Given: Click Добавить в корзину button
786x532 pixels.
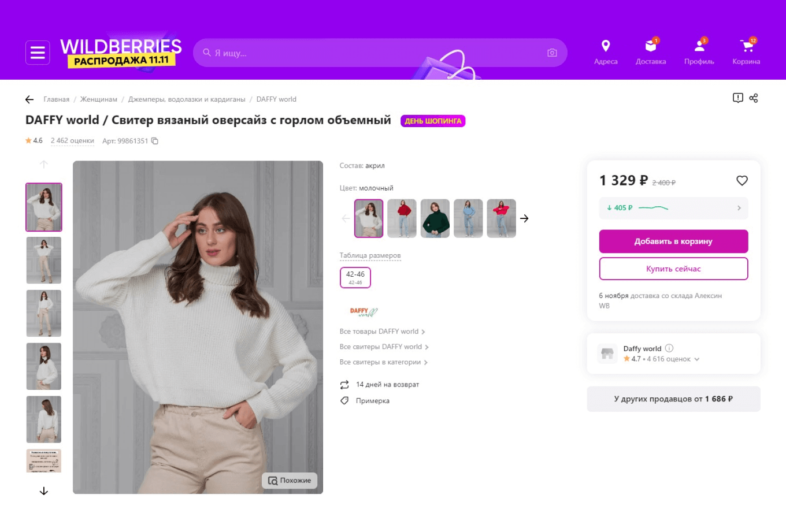Looking at the screenshot, I should pos(673,241).
